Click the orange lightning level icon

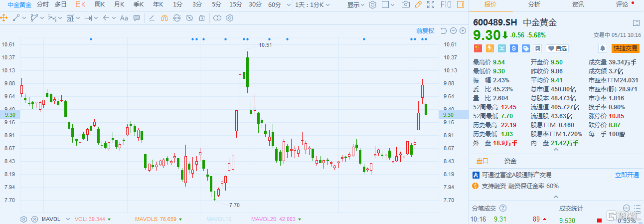click(x=489, y=48)
